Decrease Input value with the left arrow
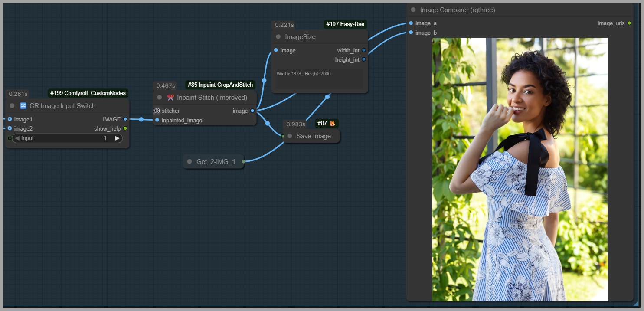 coord(17,138)
